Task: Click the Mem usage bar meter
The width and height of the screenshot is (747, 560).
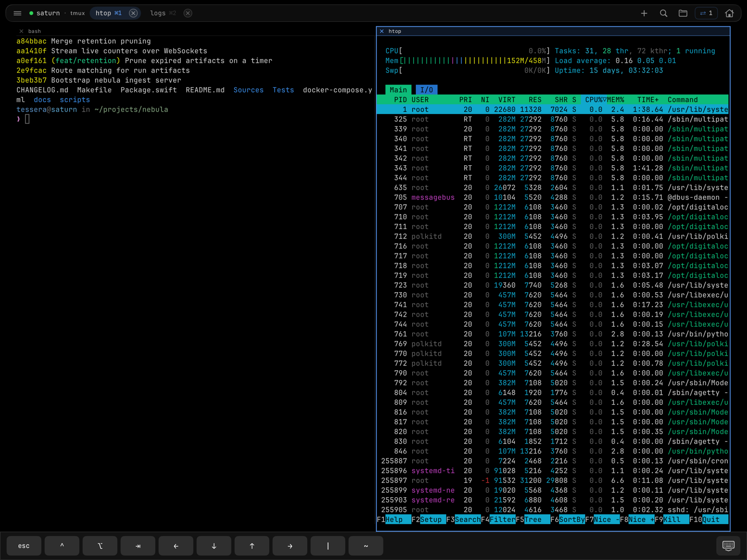Action: (468, 61)
